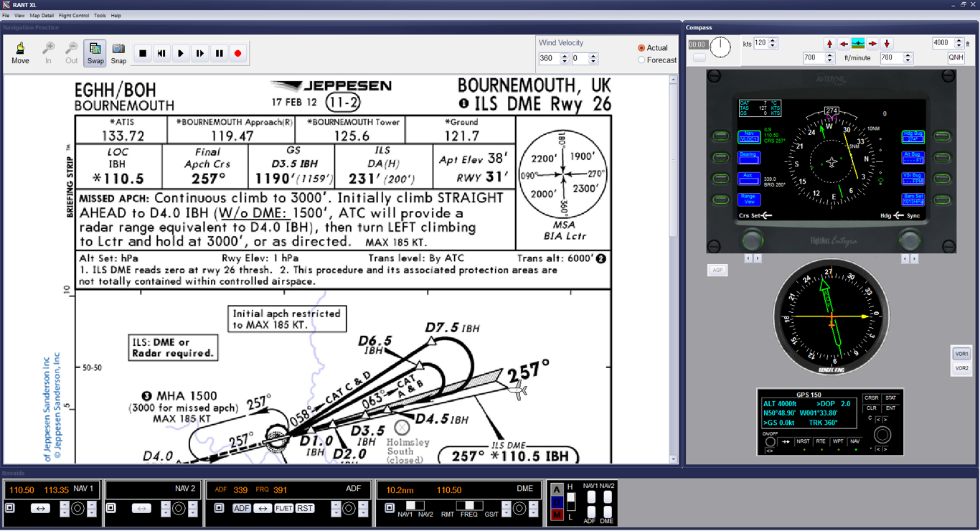Screen dimensions: 980x531
Task: Click GPS 150 NRST key
Action: [803, 441]
